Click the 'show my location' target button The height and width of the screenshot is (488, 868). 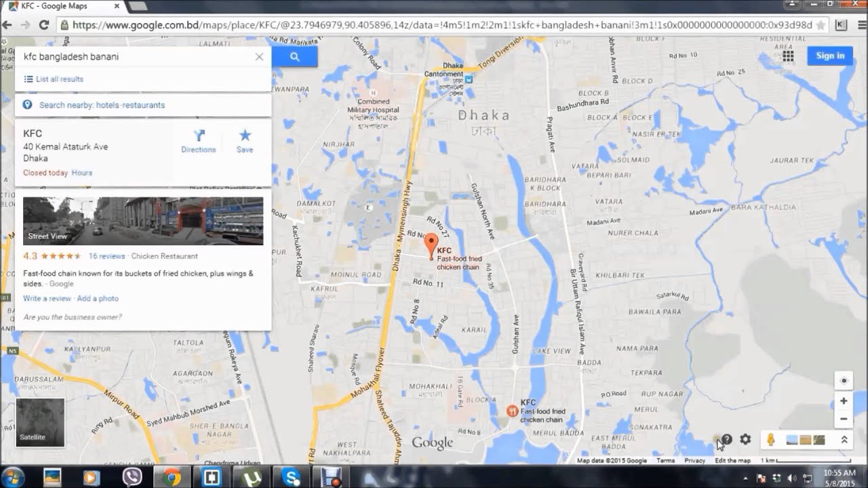(844, 380)
